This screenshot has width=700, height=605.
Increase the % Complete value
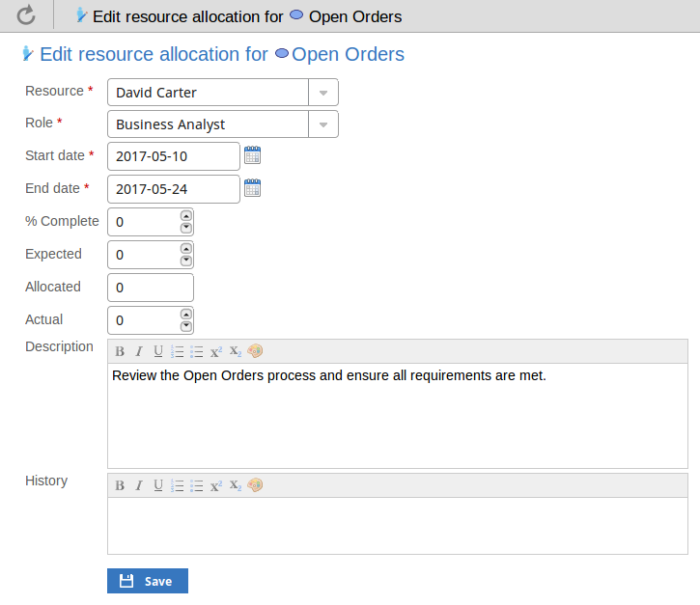point(186,216)
